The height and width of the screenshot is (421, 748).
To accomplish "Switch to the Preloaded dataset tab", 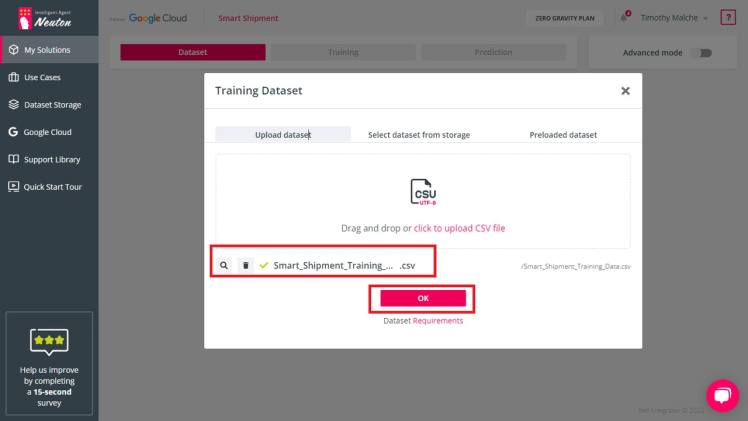I will pos(563,134).
